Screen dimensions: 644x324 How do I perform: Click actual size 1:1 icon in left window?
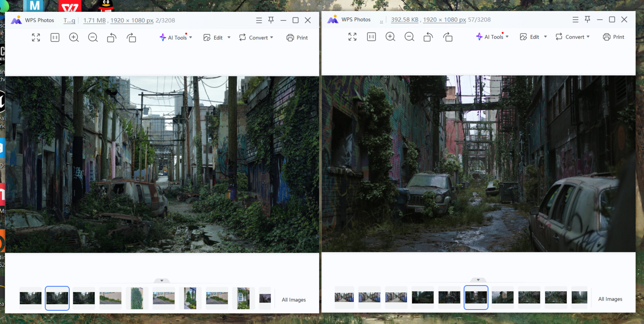coord(55,37)
